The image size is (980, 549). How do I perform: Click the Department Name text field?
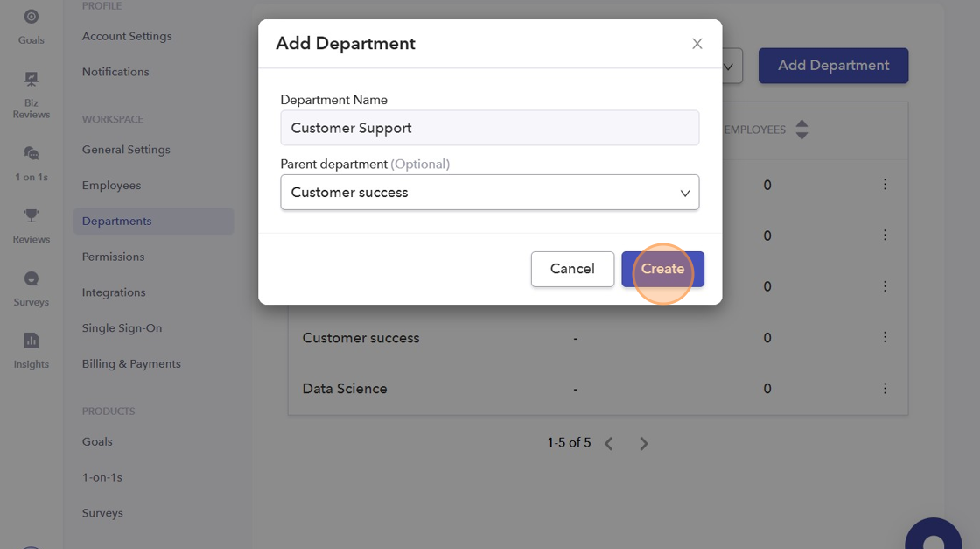click(490, 128)
